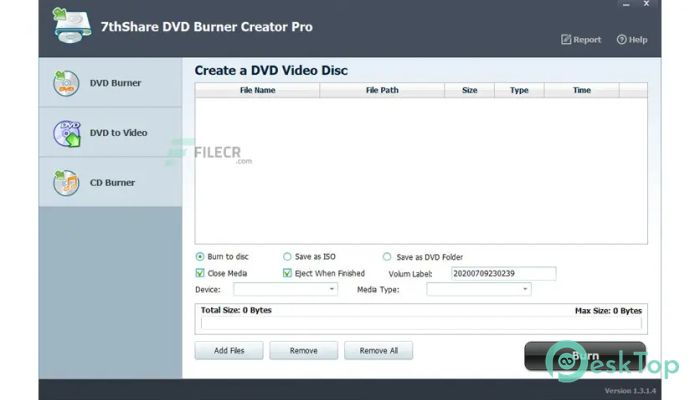Click the Max Size: 0 Bytes text

click(608, 311)
